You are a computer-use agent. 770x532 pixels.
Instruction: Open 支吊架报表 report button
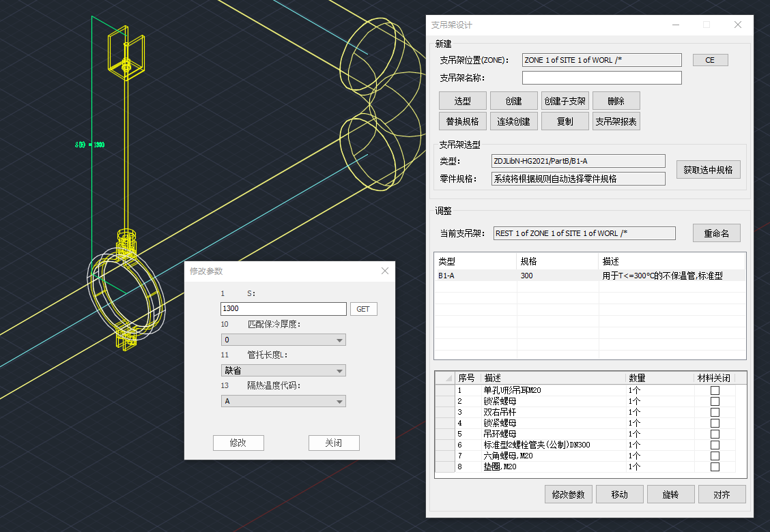tap(616, 121)
